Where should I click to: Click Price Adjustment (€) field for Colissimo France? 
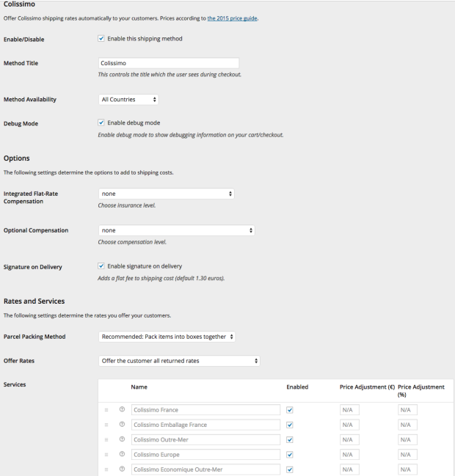click(349, 410)
